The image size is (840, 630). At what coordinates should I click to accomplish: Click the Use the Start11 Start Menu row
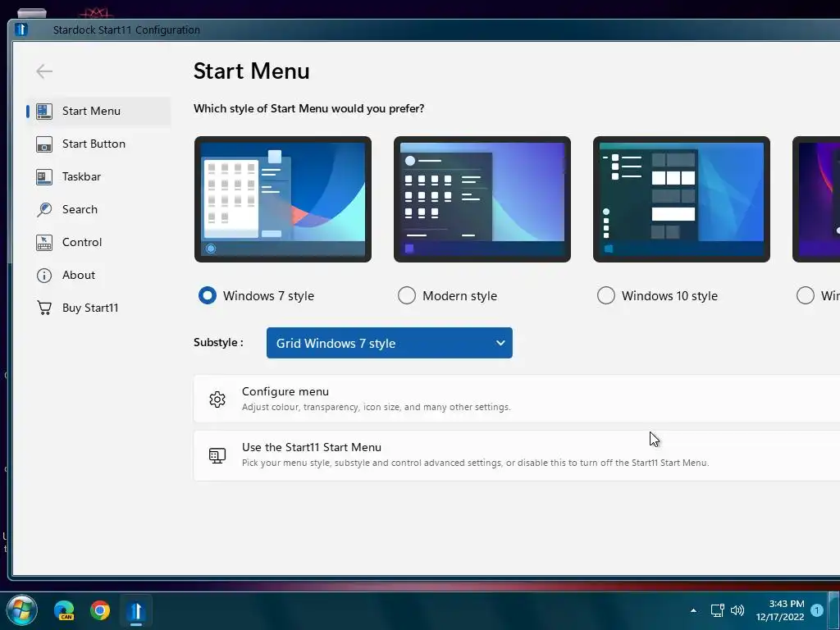[x=517, y=455]
